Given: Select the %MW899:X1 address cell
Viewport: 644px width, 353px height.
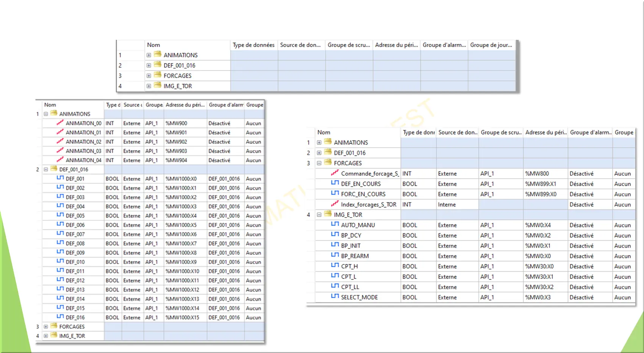Looking at the screenshot, I should (x=541, y=184).
